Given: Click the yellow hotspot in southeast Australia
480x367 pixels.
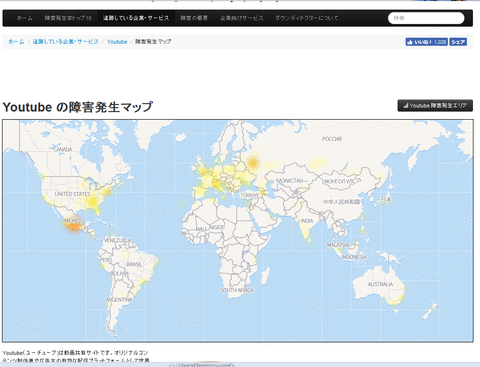Looking at the screenshot, I should pos(395,301).
